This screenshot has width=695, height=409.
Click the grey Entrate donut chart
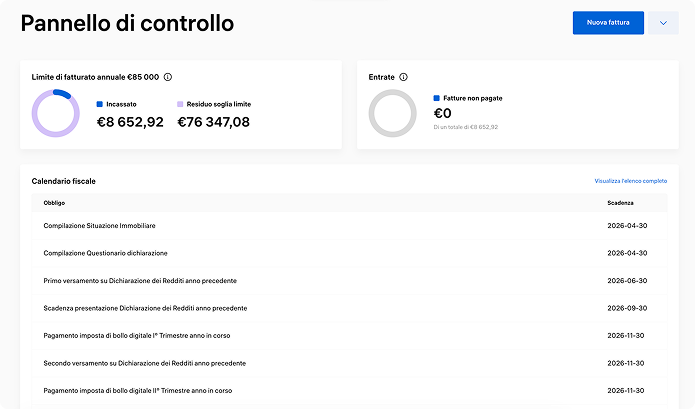coord(392,113)
